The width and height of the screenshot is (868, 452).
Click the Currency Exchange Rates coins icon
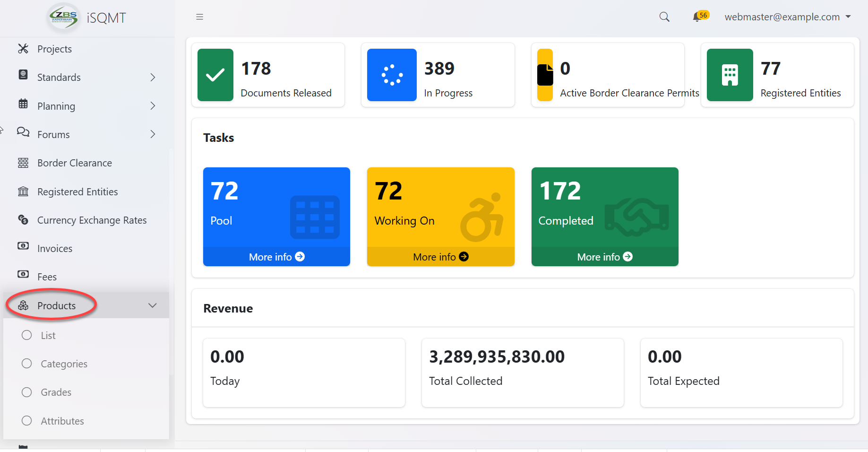(23, 220)
